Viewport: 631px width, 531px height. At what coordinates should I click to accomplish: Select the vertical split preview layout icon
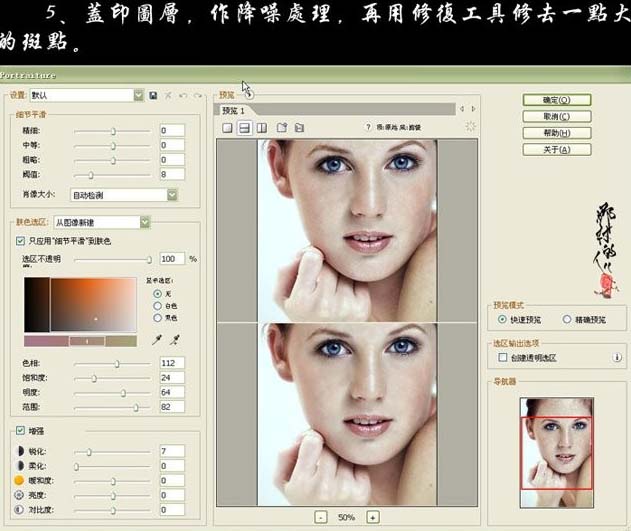[x=262, y=128]
